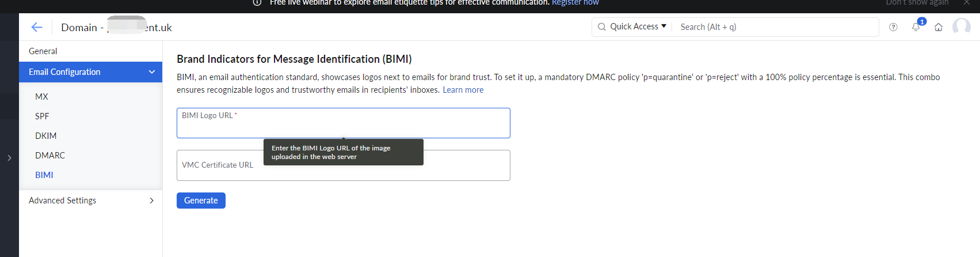The height and width of the screenshot is (257, 980).
Task: Open the Quick Access dropdown
Action: 638,27
